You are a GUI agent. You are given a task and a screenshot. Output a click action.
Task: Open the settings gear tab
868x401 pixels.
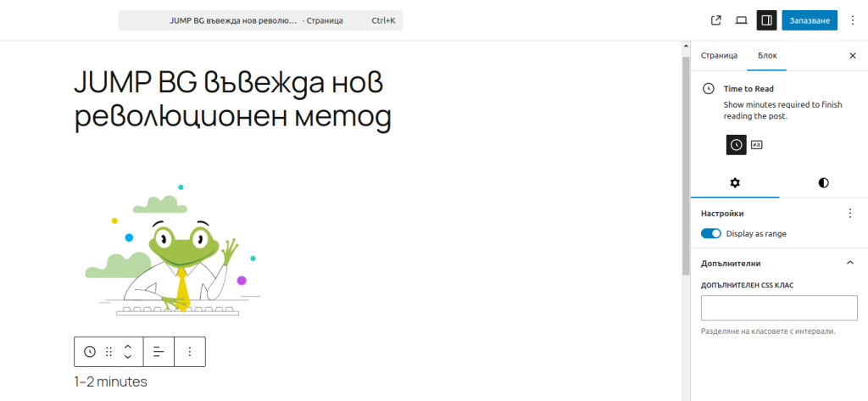735,183
